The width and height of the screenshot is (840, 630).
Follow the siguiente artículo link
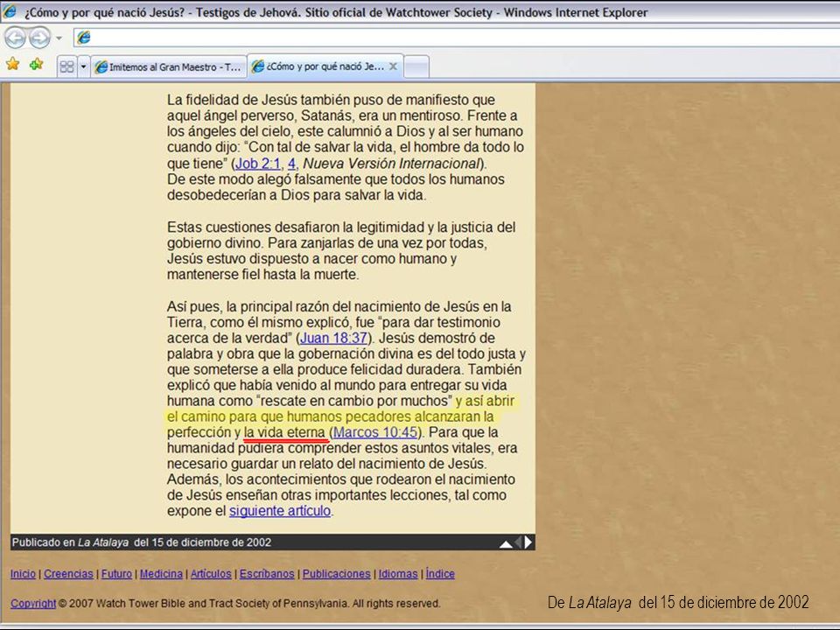pyautogui.click(x=280, y=511)
